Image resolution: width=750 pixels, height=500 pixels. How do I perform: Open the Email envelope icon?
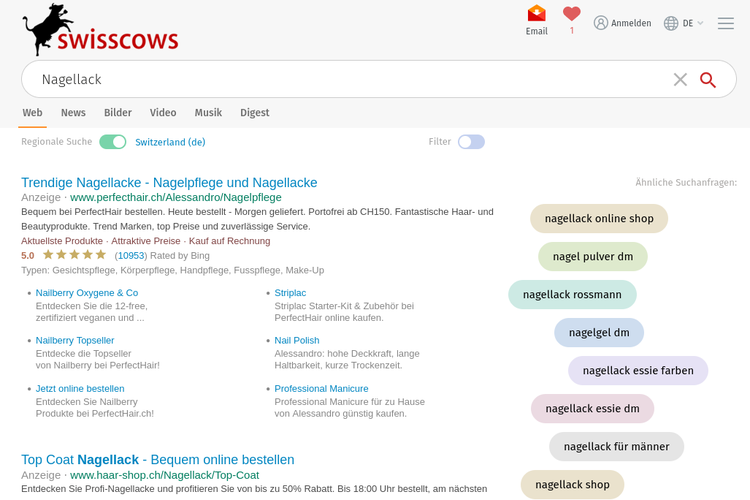point(537,13)
